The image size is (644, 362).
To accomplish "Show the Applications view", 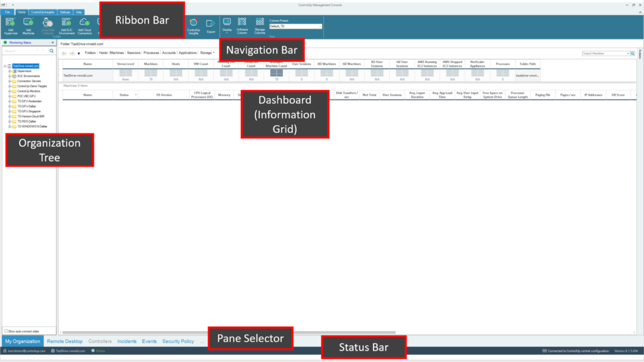I will coord(187,53).
